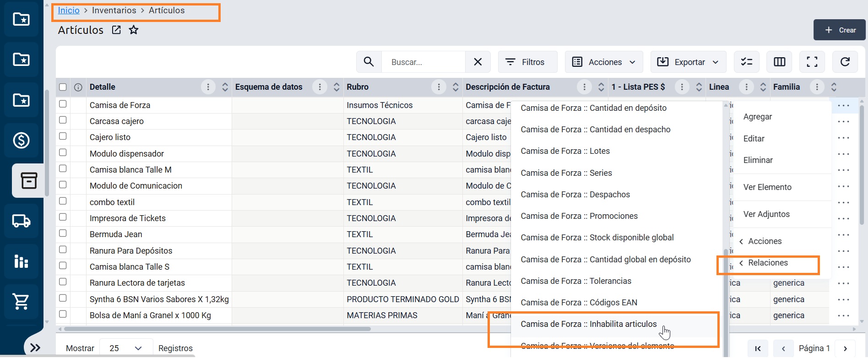Image resolution: width=868 pixels, height=358 pixels.
Task: Open the shopping cart sidebar icon
Action: [x=21, y=302]
